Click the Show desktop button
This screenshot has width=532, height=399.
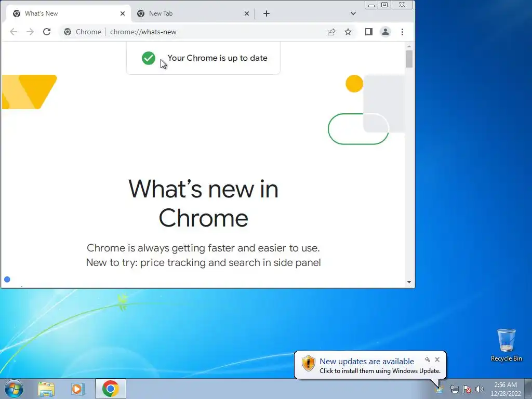click(528, 389)
